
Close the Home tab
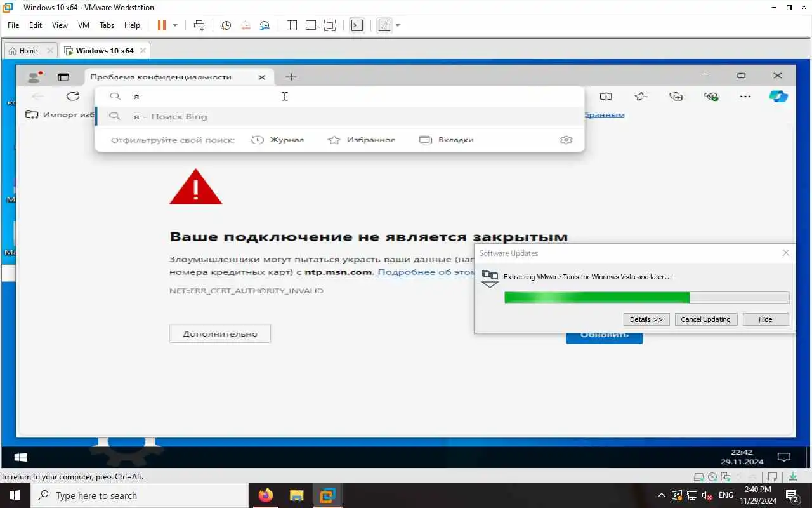(50, 51)
